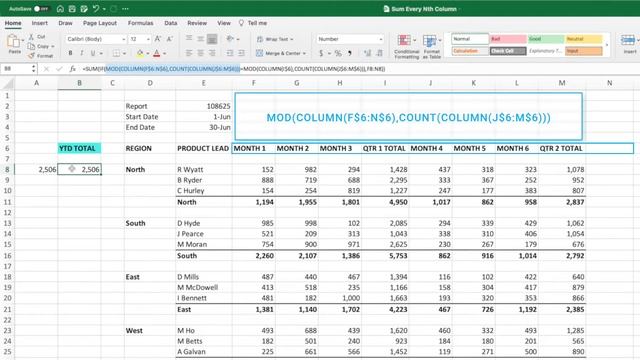Apply the Check Cell style
640x360 pixels.
point(508,51)
